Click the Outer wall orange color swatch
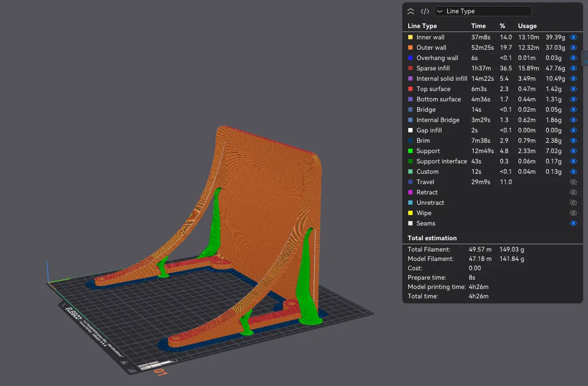 coord(410,48)
